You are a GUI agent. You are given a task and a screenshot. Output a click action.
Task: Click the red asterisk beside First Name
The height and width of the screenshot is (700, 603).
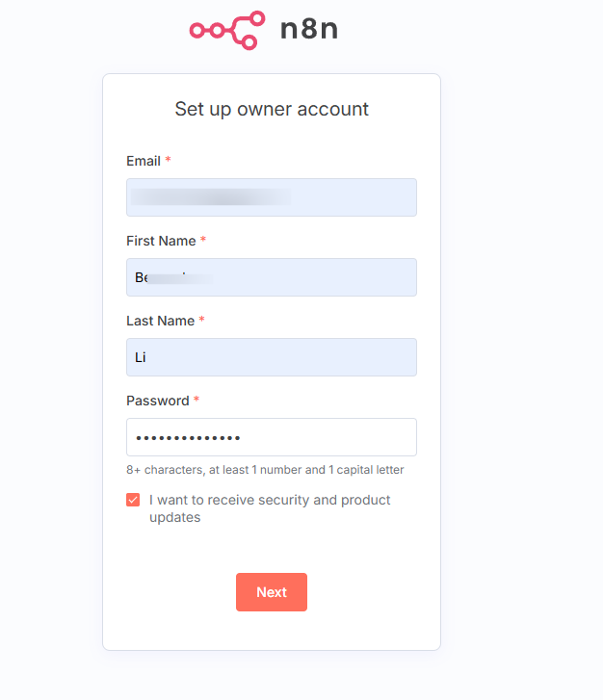coord(203,240)
